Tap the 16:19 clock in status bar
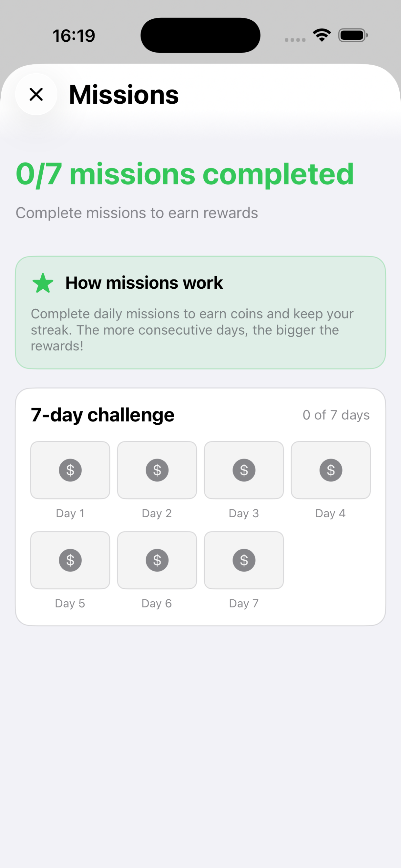Viewport: 401px width, 868px height. [74, 36]
